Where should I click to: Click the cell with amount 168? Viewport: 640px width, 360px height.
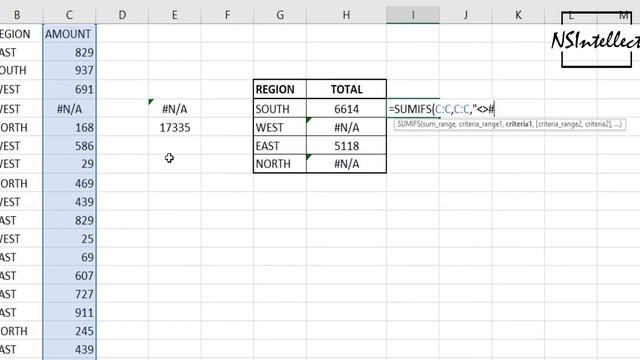pyautogui.click(x=69, y=128)
